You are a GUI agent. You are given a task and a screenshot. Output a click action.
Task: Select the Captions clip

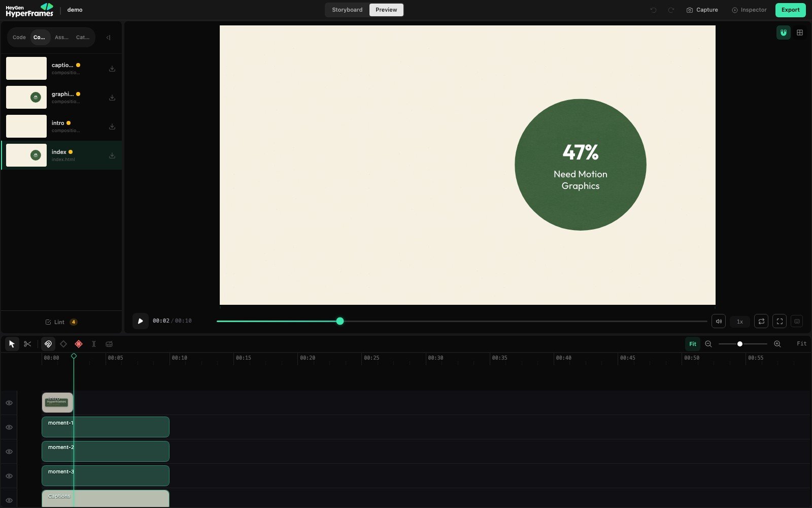coord(106,498)
